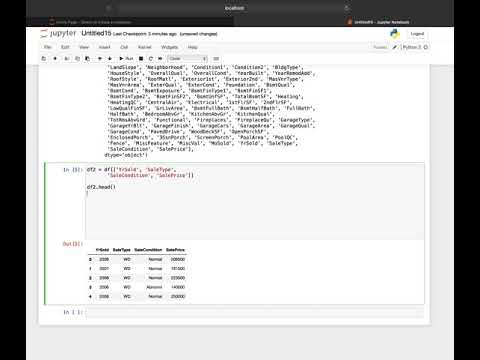Open the Widgets menu

tap(169, 47)
